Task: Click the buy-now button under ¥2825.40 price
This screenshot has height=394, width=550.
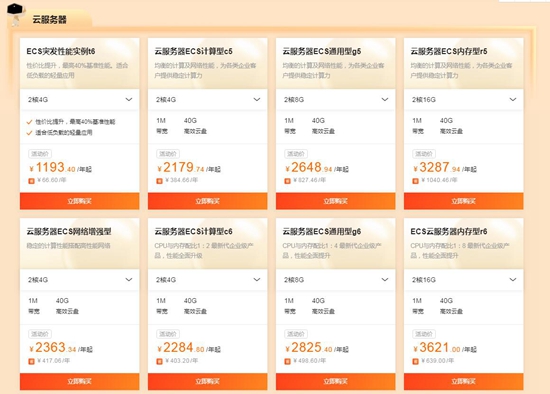Action: pyautogui.click(x=336, y=381)
